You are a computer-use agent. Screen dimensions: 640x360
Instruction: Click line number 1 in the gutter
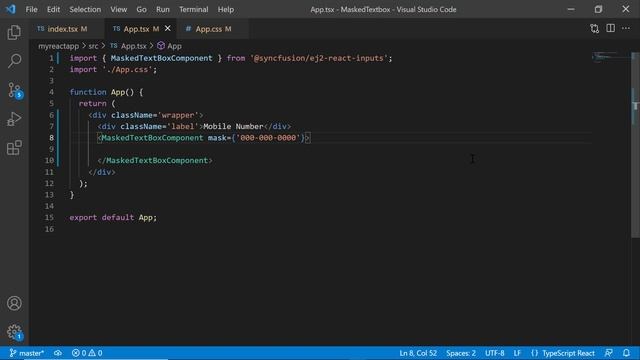coord(51,58)
